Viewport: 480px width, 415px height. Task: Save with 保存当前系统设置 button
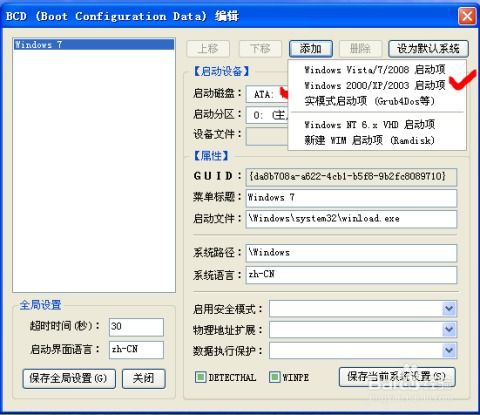pyautogui.click(x=397, y=377)
